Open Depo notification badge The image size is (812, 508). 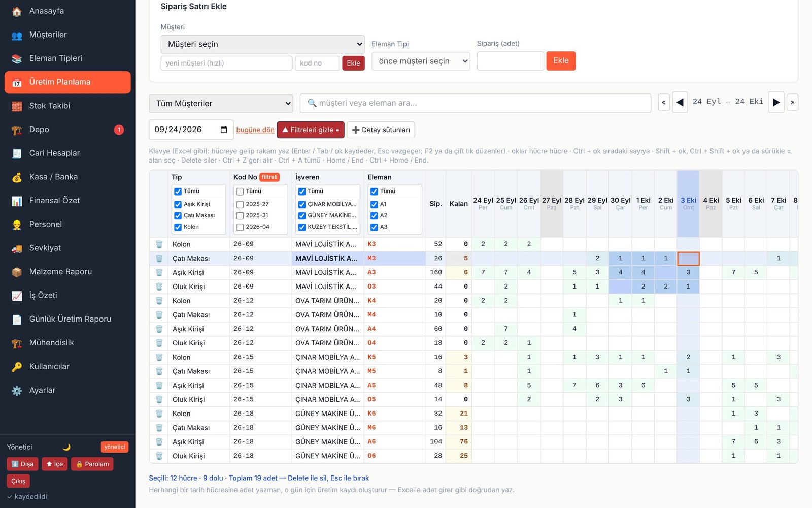click(x=119, y=130)
